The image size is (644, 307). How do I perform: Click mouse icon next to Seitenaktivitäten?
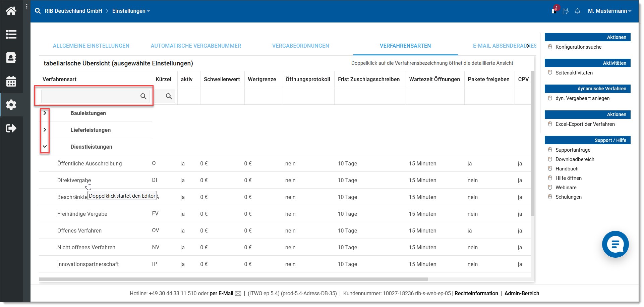(550, 72)
